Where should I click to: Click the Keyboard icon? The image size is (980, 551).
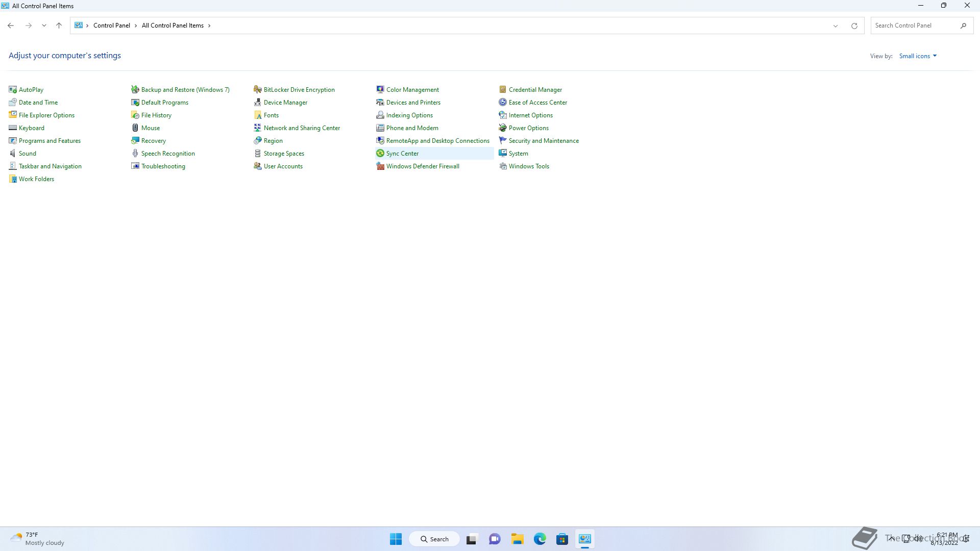click(x=13, y=128)
